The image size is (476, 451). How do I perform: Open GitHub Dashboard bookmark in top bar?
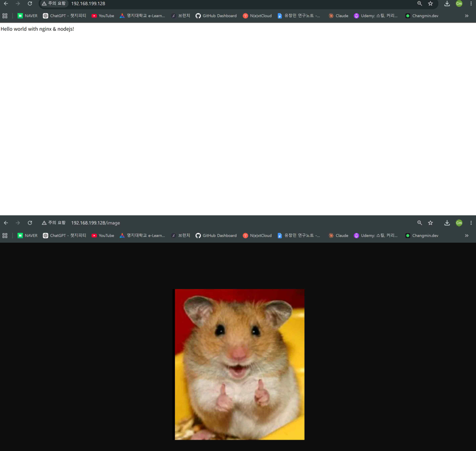[x=216, y=16]
